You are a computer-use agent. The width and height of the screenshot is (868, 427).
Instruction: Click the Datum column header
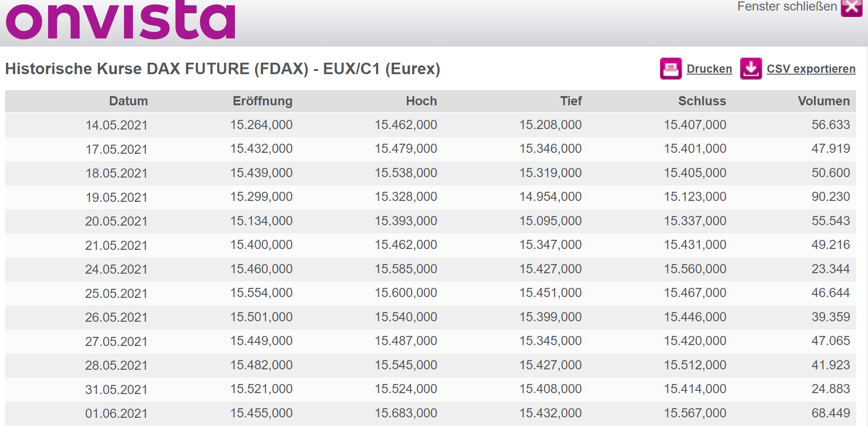[x=128, y=101]
